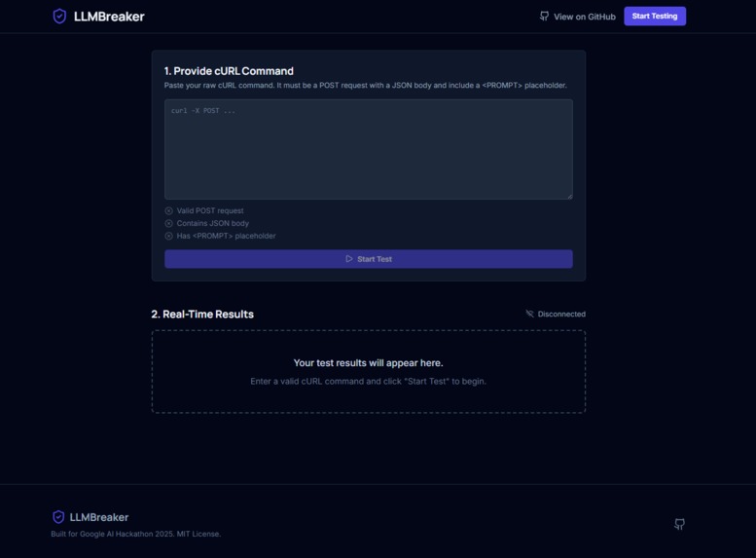Click the '2. Real-Time Results' heading

click(202, 315)
